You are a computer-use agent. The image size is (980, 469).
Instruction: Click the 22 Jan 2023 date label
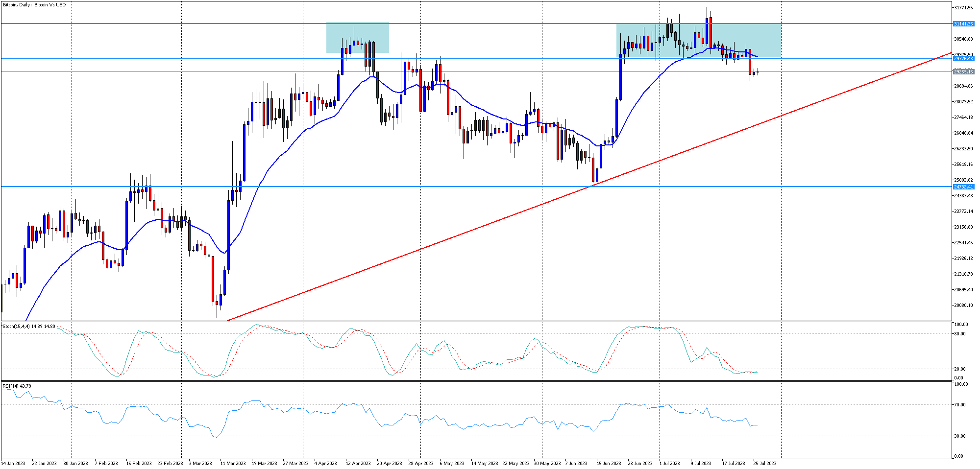44,463
